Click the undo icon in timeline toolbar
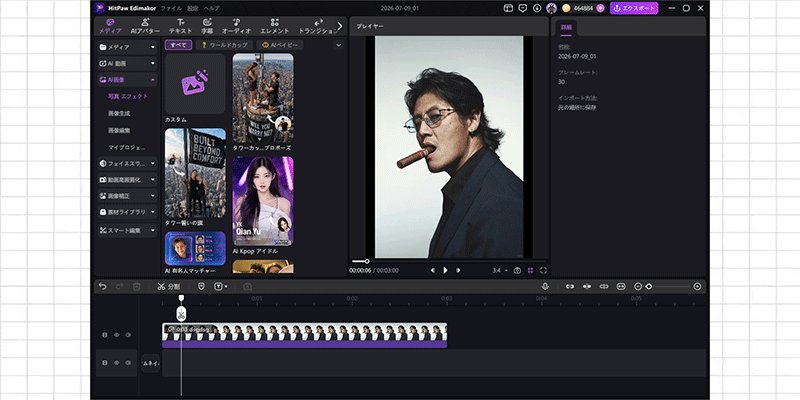800x400 pixels. click(103, 286)
